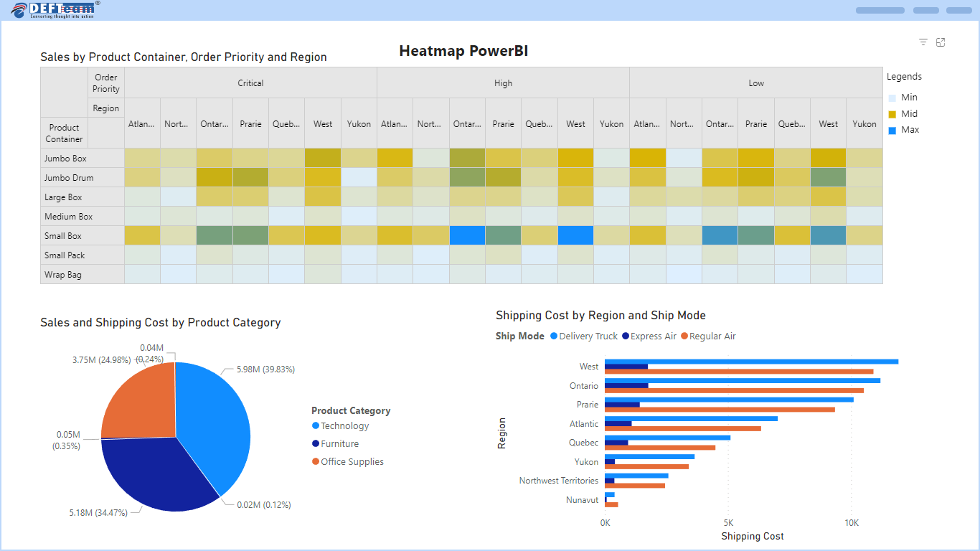Image resolution: width=980 pixels, height=551 pixels.
Task: Click the Ontario Regular Air bar
Action: coord(734,391)
